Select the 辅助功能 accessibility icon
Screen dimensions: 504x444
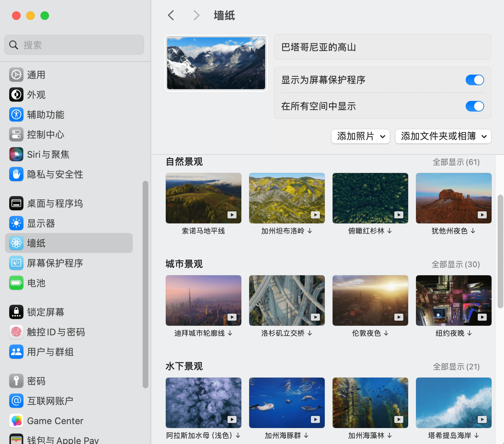(x=16, y=115)
